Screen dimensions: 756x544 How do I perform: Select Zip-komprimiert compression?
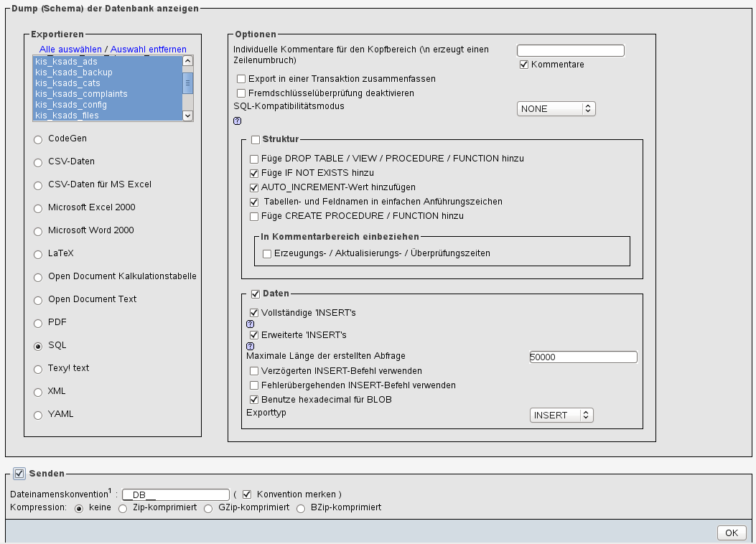point(123,509)
